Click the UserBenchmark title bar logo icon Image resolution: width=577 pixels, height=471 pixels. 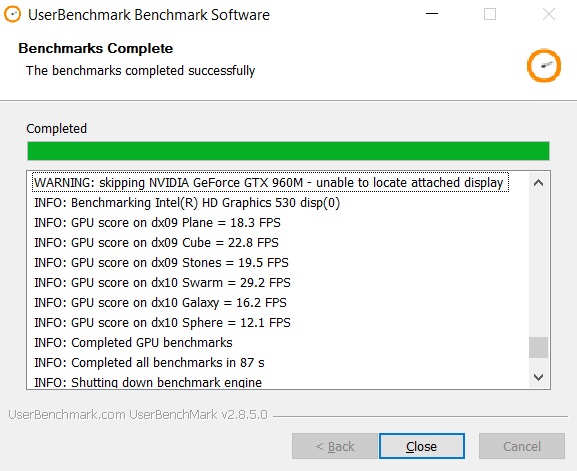13,15
